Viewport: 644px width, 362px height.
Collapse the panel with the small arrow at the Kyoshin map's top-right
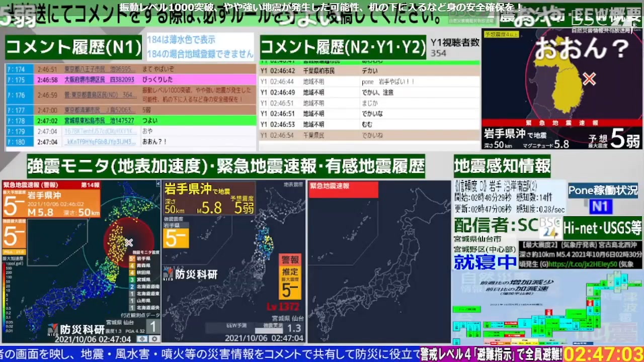(x=158, y=184)
